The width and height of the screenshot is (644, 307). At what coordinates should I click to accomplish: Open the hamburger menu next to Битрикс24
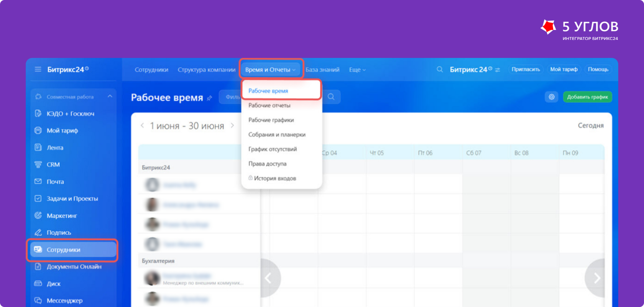click(38, 69)
